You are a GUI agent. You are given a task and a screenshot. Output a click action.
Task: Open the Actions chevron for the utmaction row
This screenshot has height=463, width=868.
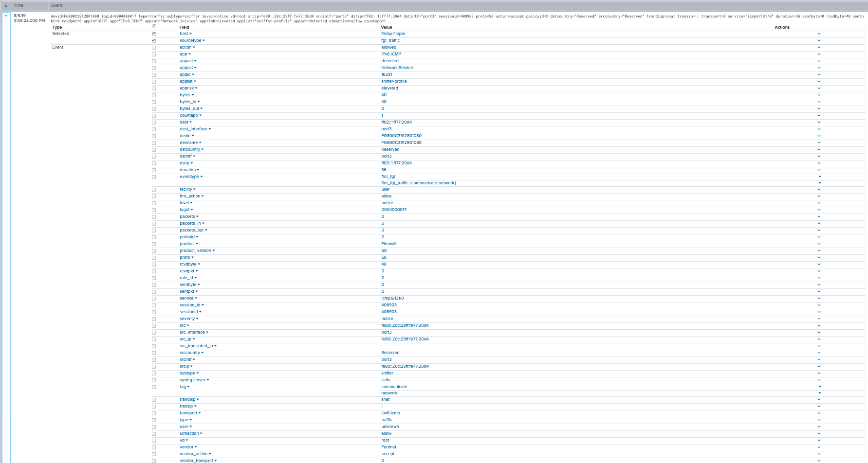pos(819,434)
